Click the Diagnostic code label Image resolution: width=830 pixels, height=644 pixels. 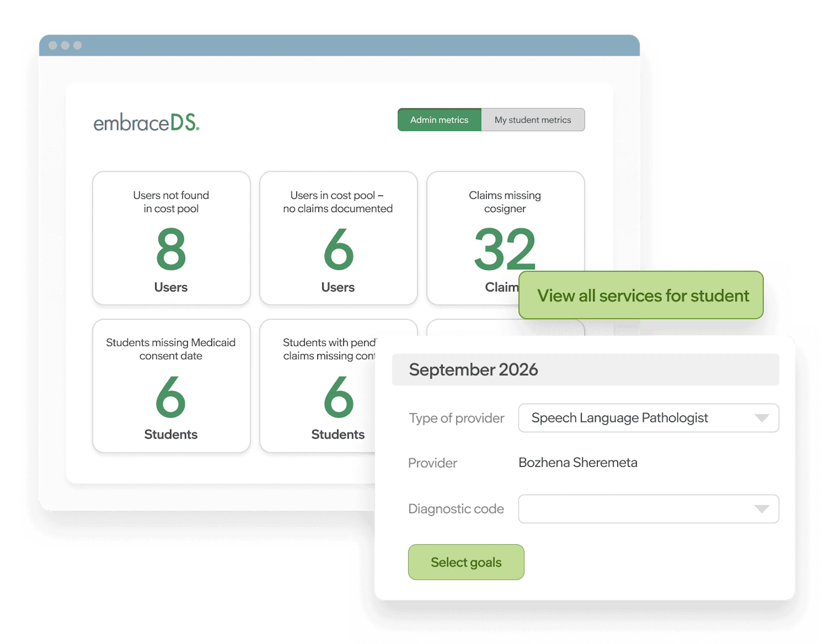click(456, 509)
